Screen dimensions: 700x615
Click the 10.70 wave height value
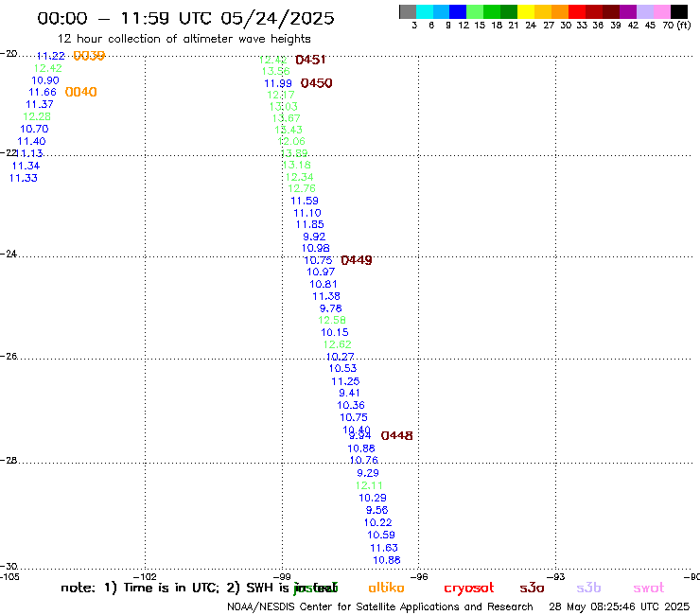tap(34, 129)
